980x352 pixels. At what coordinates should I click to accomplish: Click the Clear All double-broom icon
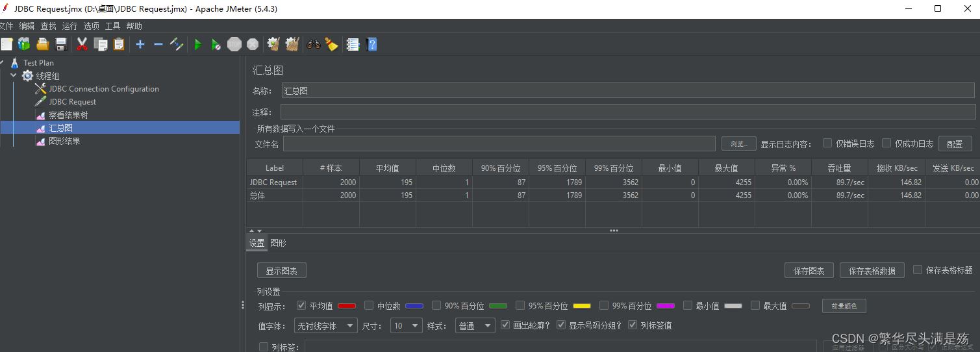click(x=292, y=45)
